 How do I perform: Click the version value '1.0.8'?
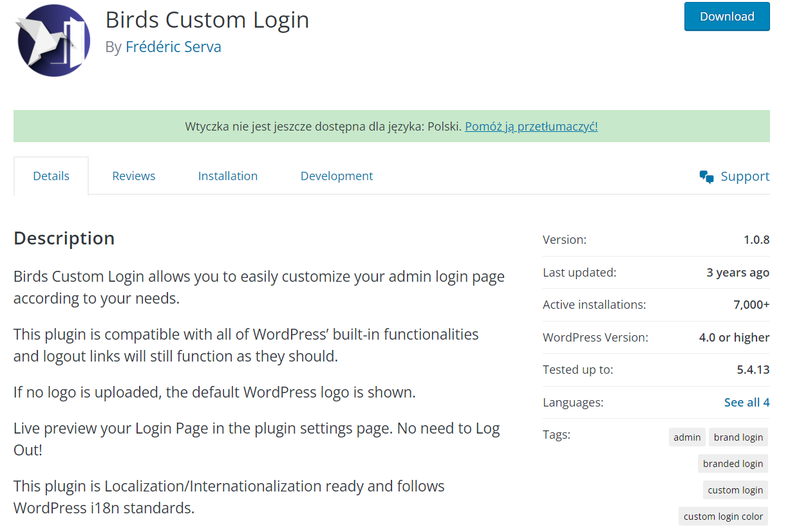coord(757,240)
